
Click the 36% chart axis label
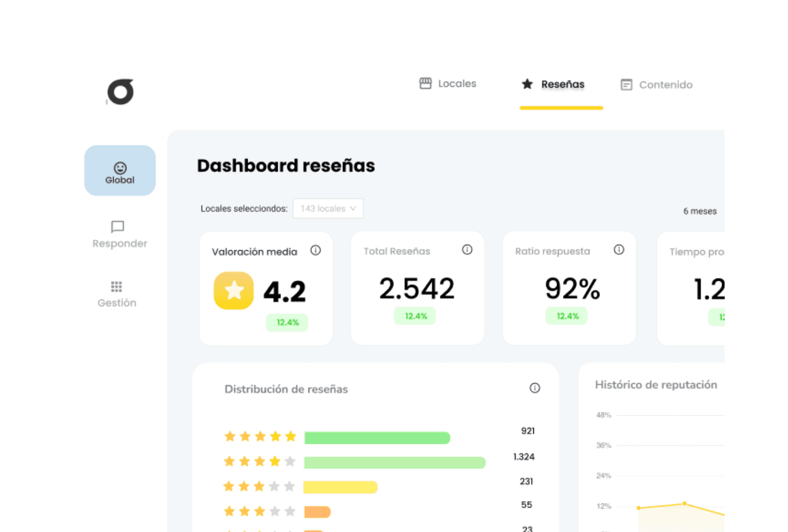click(604, 445)
